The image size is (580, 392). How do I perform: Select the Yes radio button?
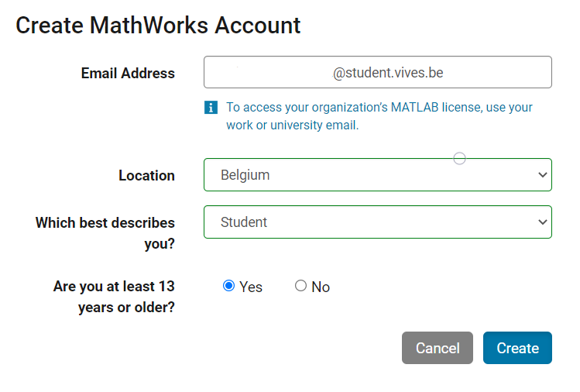(x=228, y=286)
